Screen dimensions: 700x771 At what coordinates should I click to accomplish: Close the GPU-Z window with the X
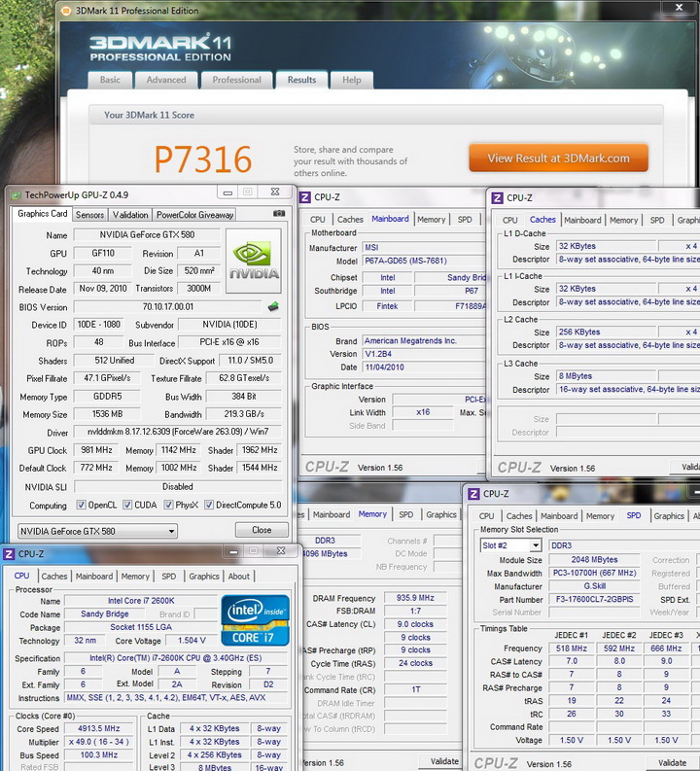pos(275,192)
